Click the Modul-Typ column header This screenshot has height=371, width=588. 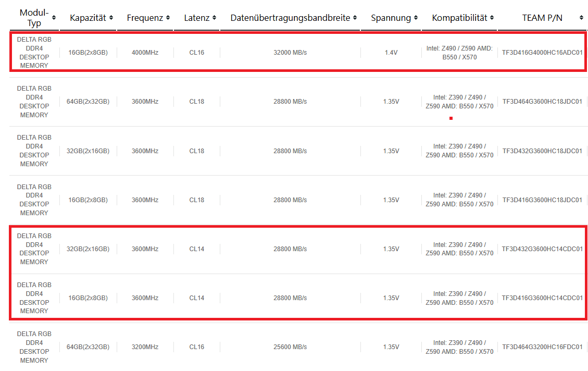[x=34, y=18]
